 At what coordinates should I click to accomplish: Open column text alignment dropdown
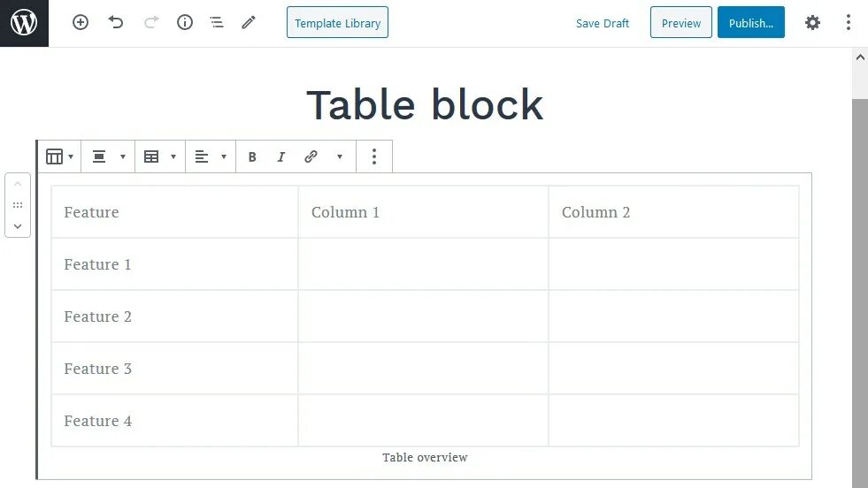pos(211,156)
